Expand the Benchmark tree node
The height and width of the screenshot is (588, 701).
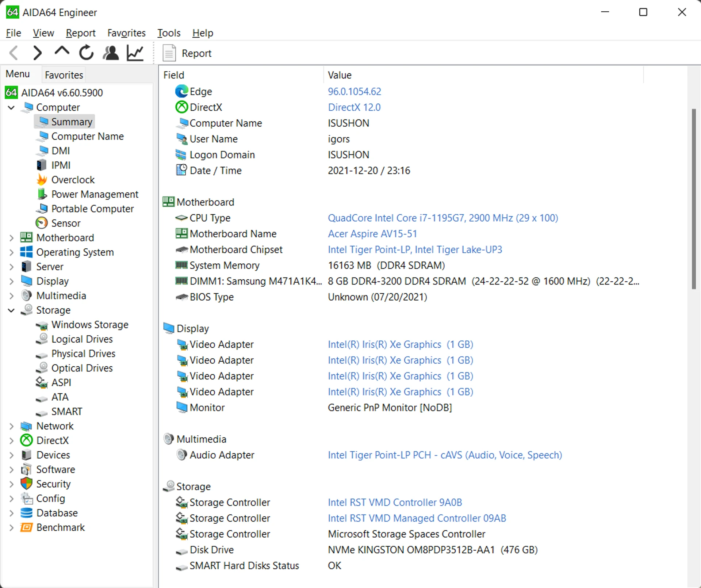[11, 527]
